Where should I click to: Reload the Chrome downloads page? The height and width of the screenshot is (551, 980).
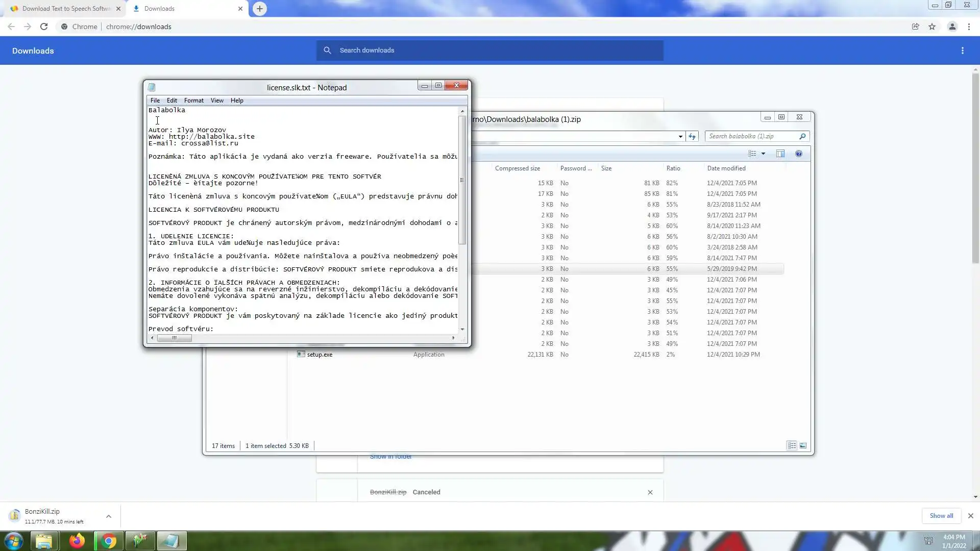[x=44, y=27]
